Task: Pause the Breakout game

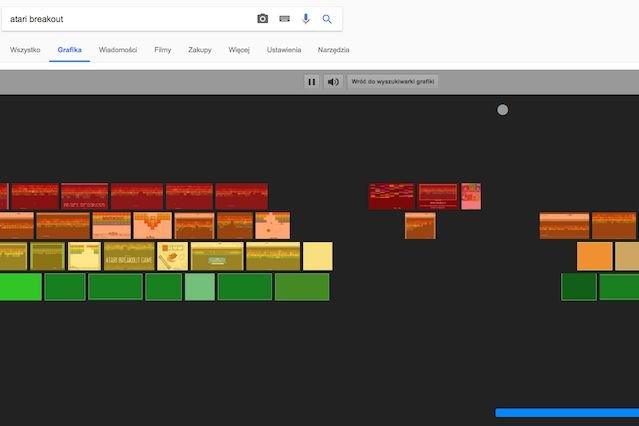Action: click(312, 82)
